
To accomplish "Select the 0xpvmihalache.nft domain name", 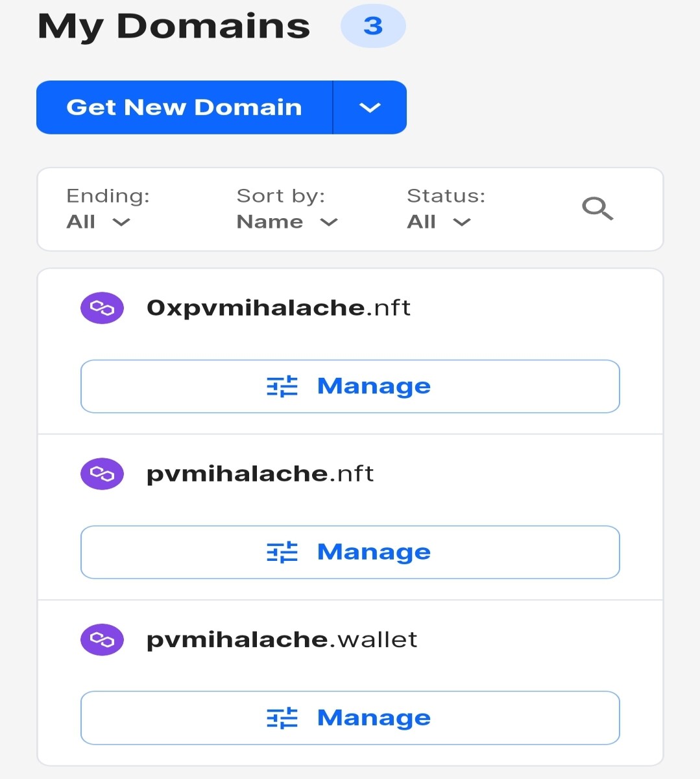I will (x=279, y=308).
